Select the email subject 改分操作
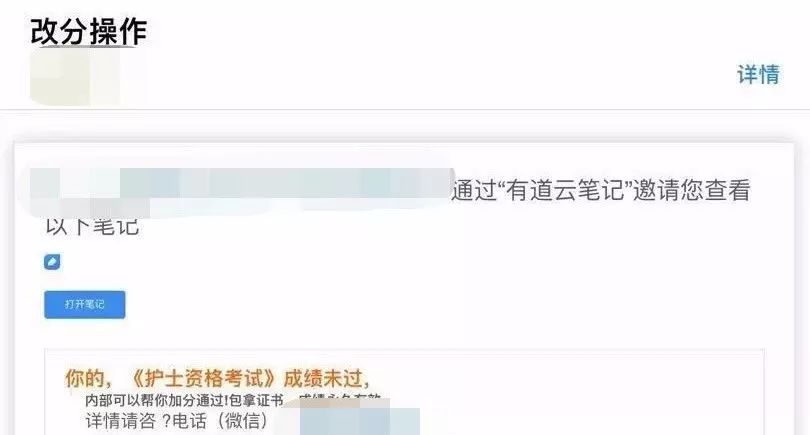Viewport: 810px width, 435px height. [x=88, y=31]
